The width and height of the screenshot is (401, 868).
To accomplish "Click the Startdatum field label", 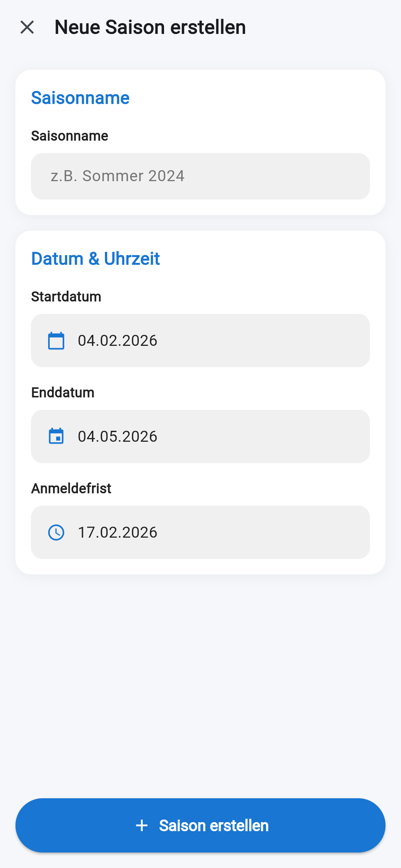I will click(x=66, y=296).
